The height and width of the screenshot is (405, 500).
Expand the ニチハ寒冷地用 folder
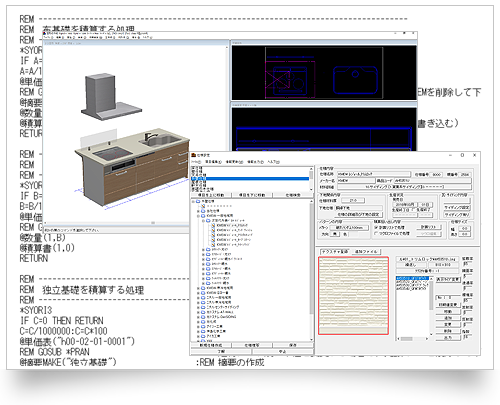point(198,302)
